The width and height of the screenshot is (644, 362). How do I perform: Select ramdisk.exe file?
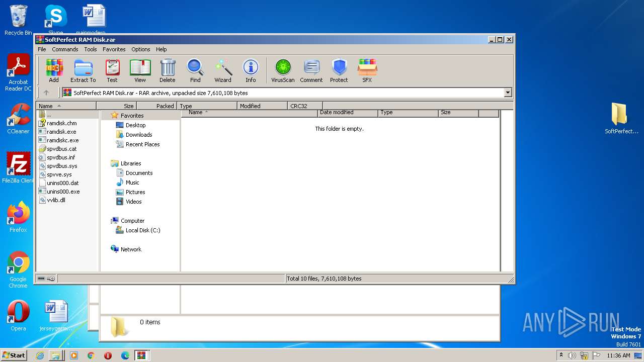61,132
